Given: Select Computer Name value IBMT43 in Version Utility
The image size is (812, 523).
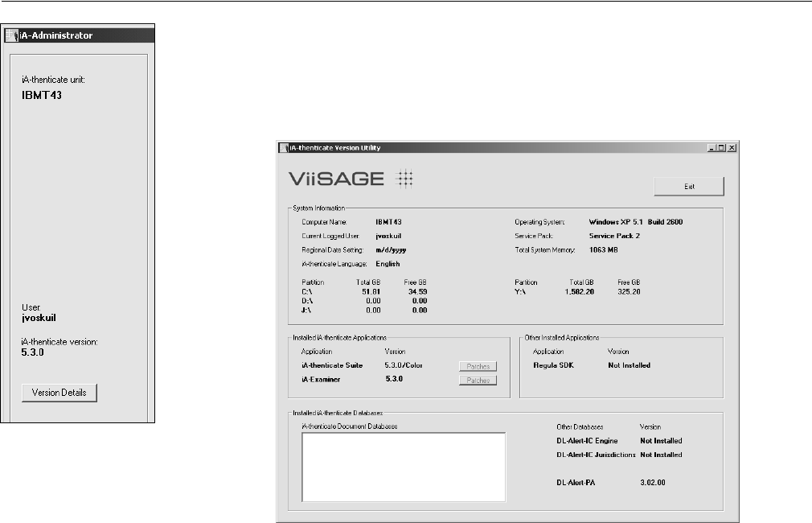Looking at the screenshot, I should click(x=388, y=222).
